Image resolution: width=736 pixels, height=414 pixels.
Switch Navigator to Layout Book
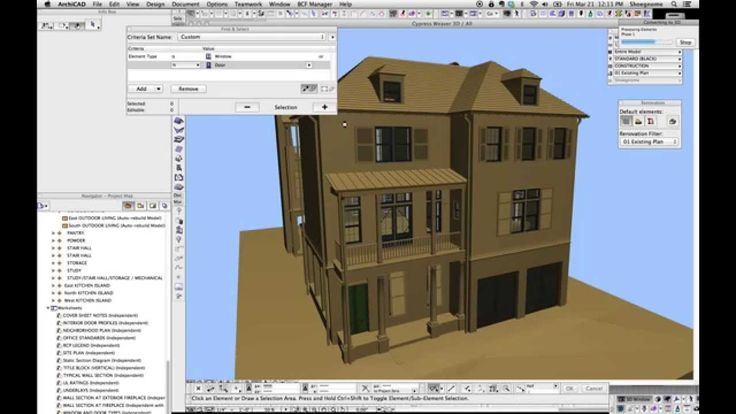(153, 206)
